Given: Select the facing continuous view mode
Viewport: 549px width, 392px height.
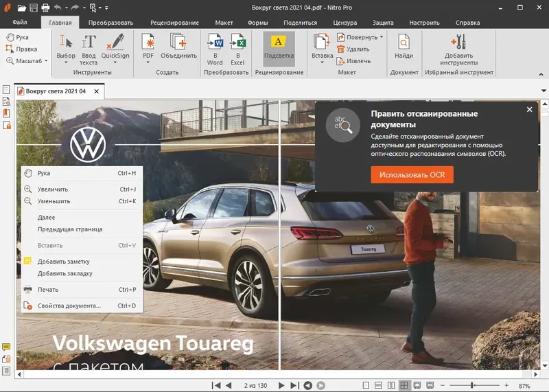Looking at the screenshot, I should click(404, 385).
